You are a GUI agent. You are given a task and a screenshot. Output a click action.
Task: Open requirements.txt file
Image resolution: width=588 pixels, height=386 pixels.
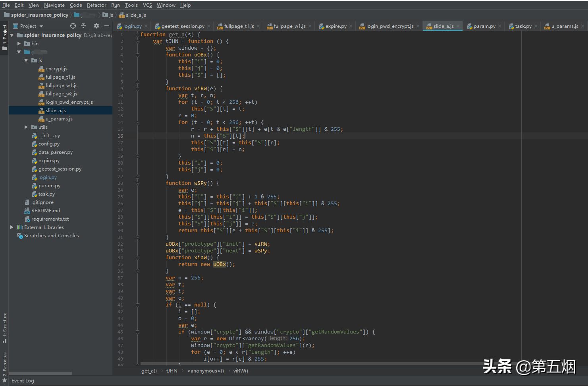click(x=46, y=219)
